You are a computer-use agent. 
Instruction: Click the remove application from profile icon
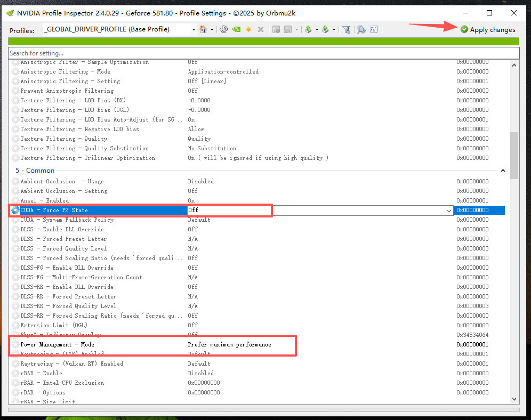(x=288, y=29)
